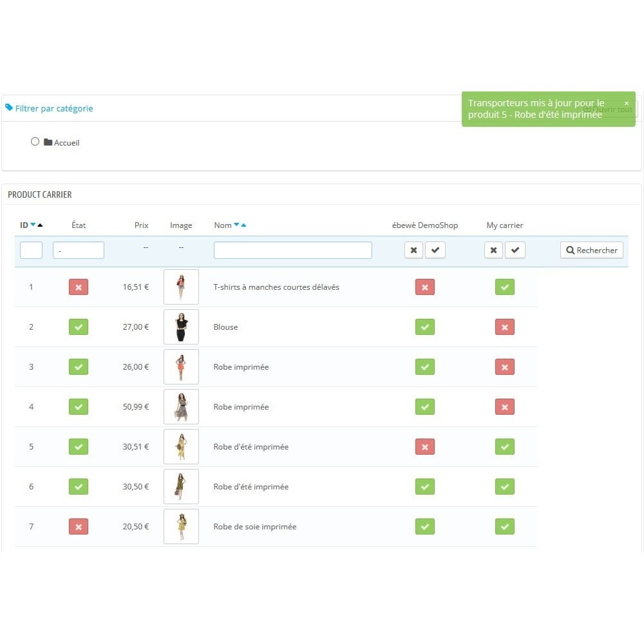This screenshot has width=644, height=644.
Task: Enable ébewè DemoShop for product ID 5
Action: pyautogui.click(x=425, y=446)
